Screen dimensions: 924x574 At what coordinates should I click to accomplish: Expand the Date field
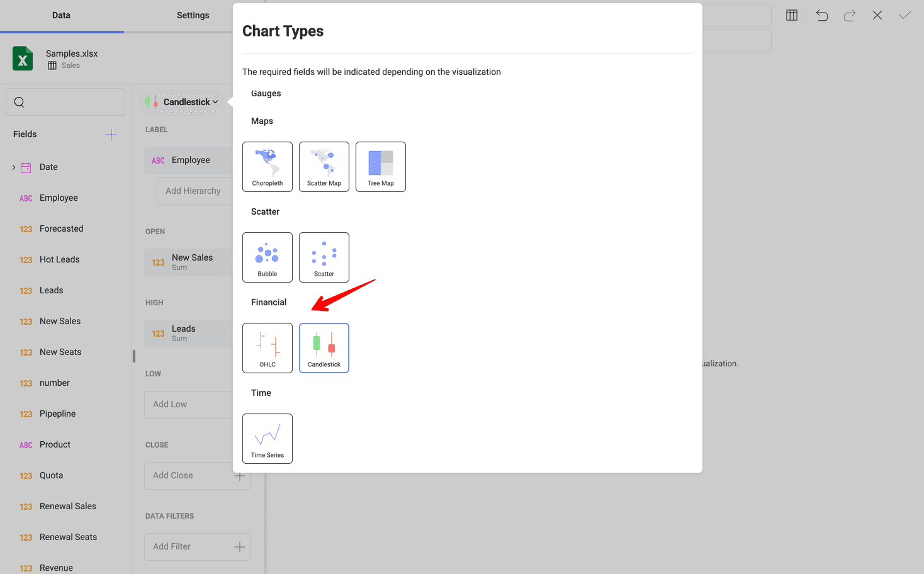[x=14, y=167]
